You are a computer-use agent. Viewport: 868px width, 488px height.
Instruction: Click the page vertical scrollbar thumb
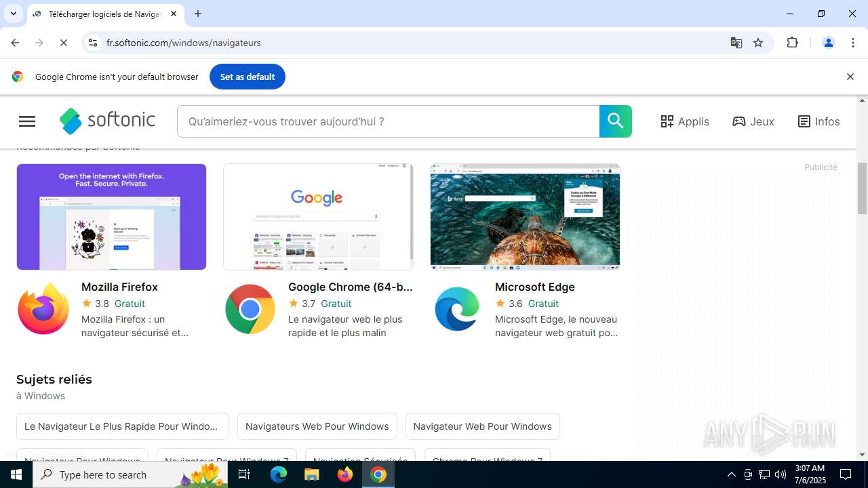[862, 188]
